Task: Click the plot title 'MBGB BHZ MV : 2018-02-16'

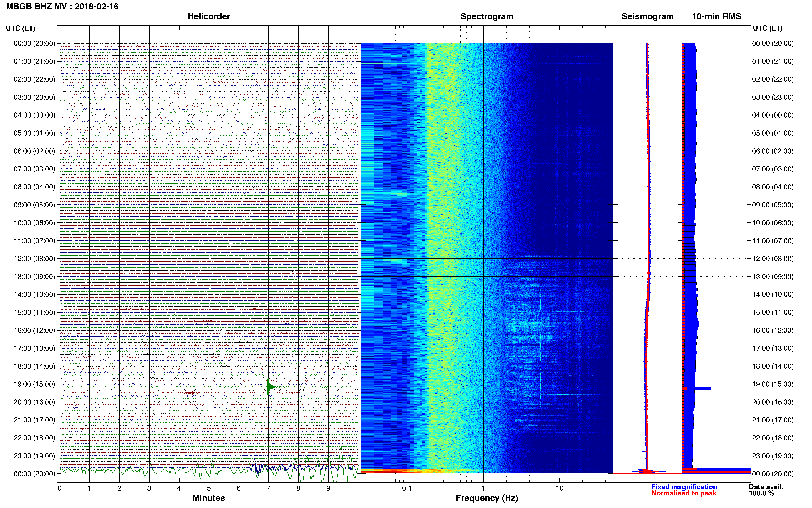Action: point(62,6)
